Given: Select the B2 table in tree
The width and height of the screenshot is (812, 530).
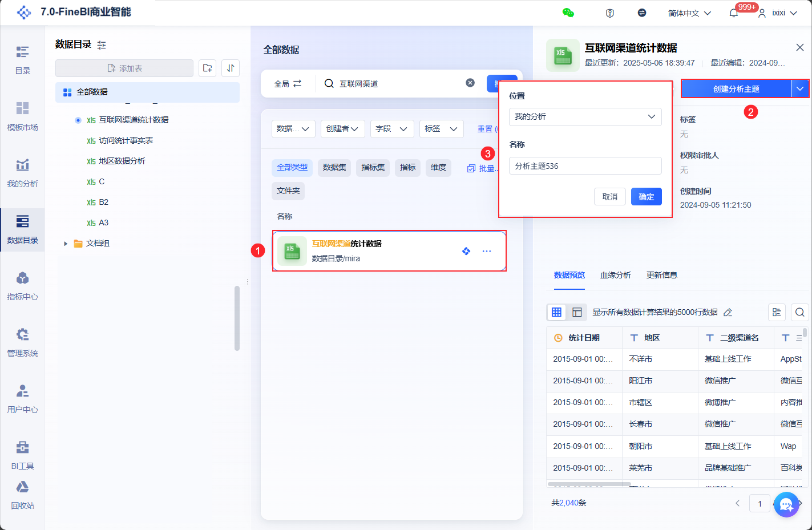Looking at the screenshot, I should 103,202.
